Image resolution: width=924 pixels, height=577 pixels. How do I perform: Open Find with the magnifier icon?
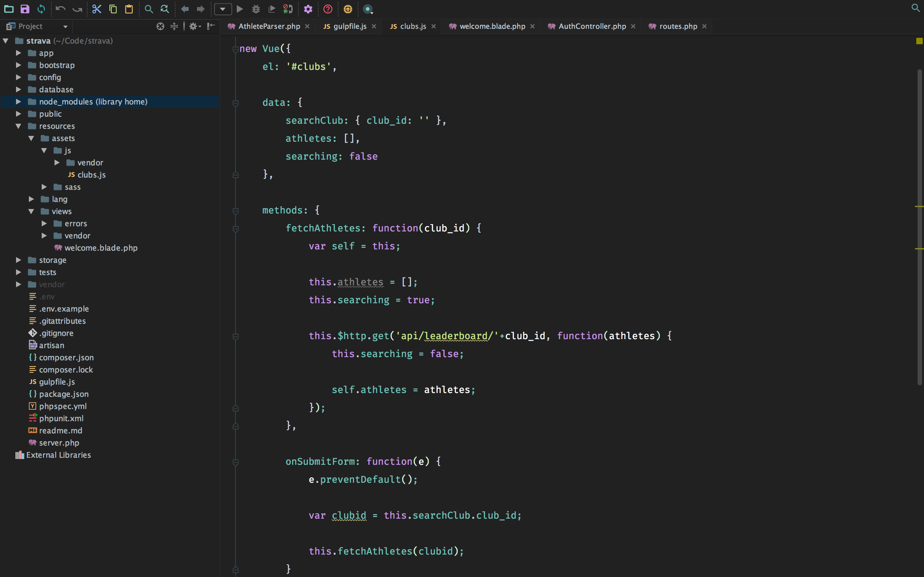tap(149, 9)
